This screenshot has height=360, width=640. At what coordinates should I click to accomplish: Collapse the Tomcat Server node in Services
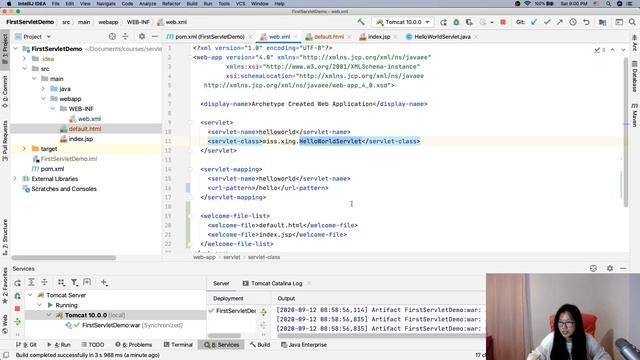coord(30,295)
